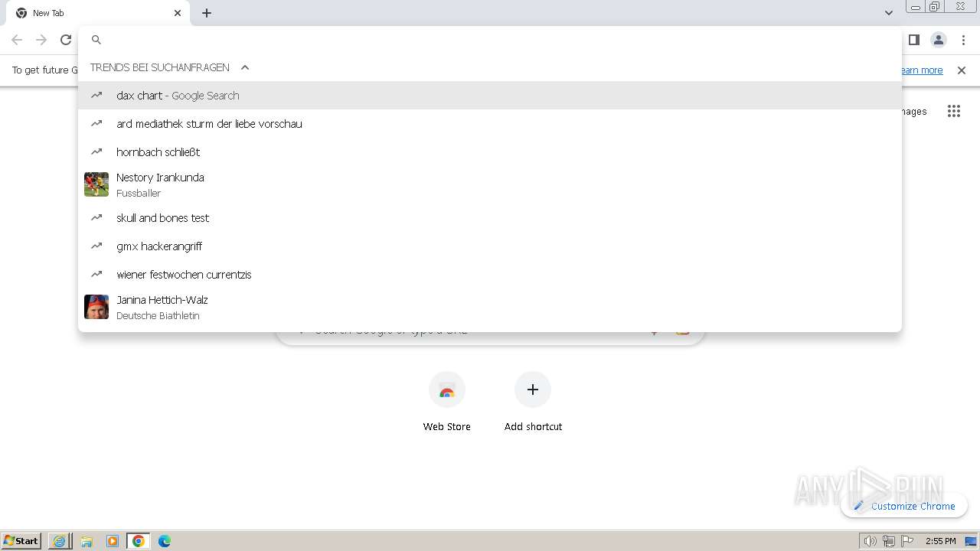Click trending arrow icon beside gmx hackerangriff

point(96,246)
